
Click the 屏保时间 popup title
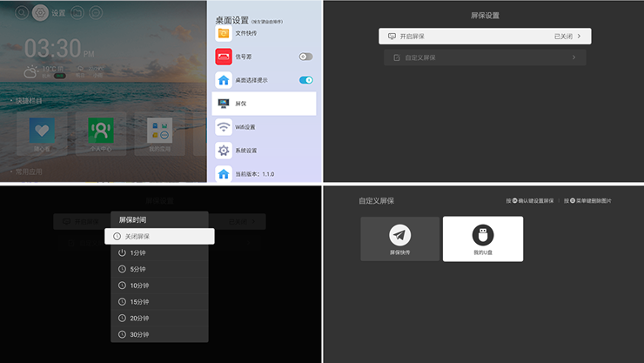point(132,219)
